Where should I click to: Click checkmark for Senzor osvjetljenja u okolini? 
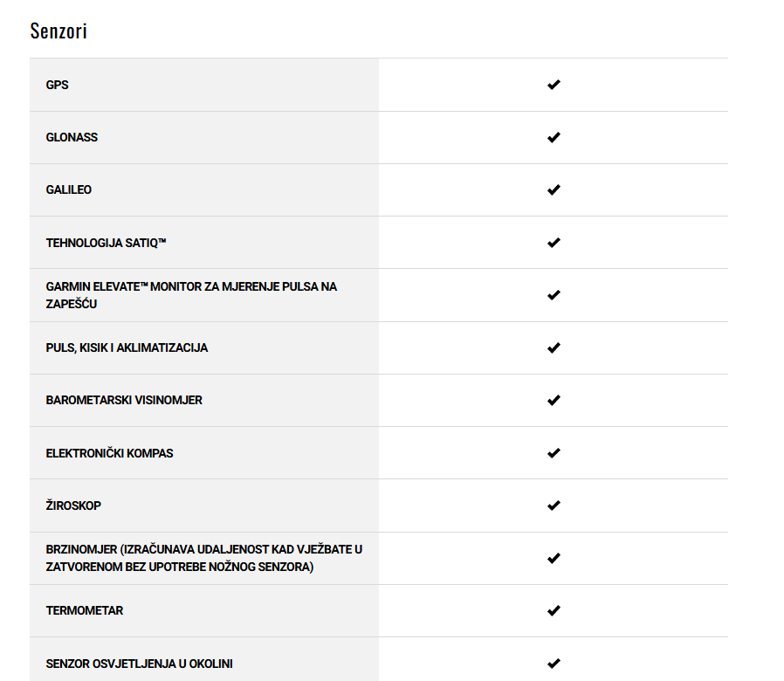(x=554, y=664)
